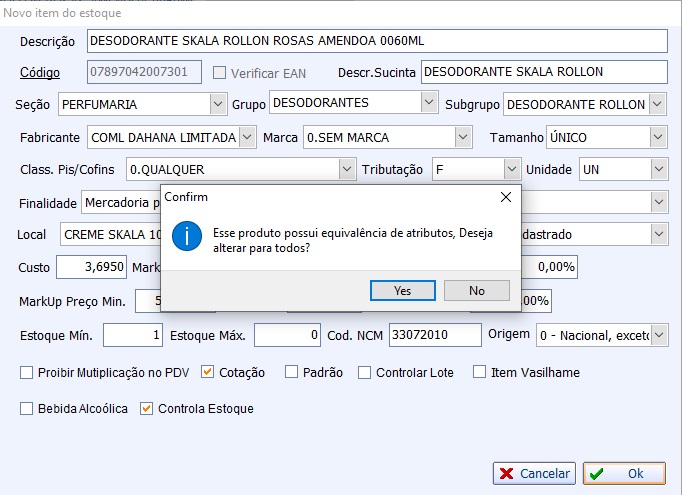The height and width of the screenshot is (495, 682).
Task: Click the Local field CREME SKALA
Action: [110, 234]
